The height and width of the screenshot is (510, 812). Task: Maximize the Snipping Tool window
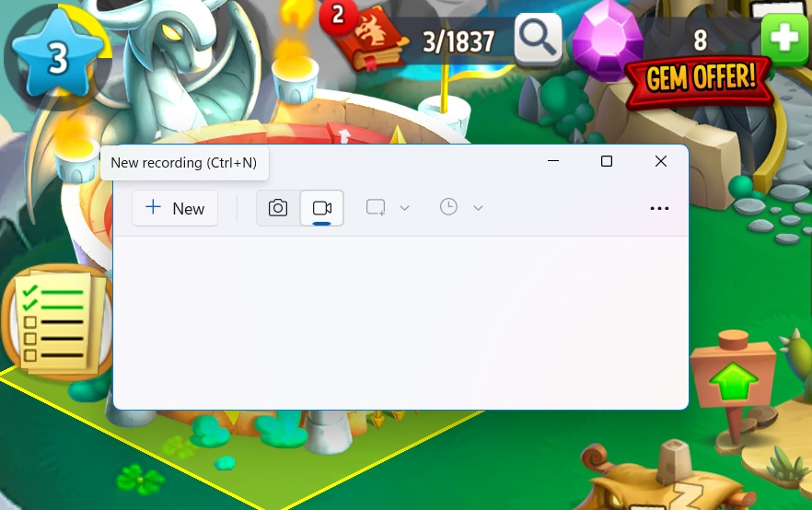click(607, 161)
